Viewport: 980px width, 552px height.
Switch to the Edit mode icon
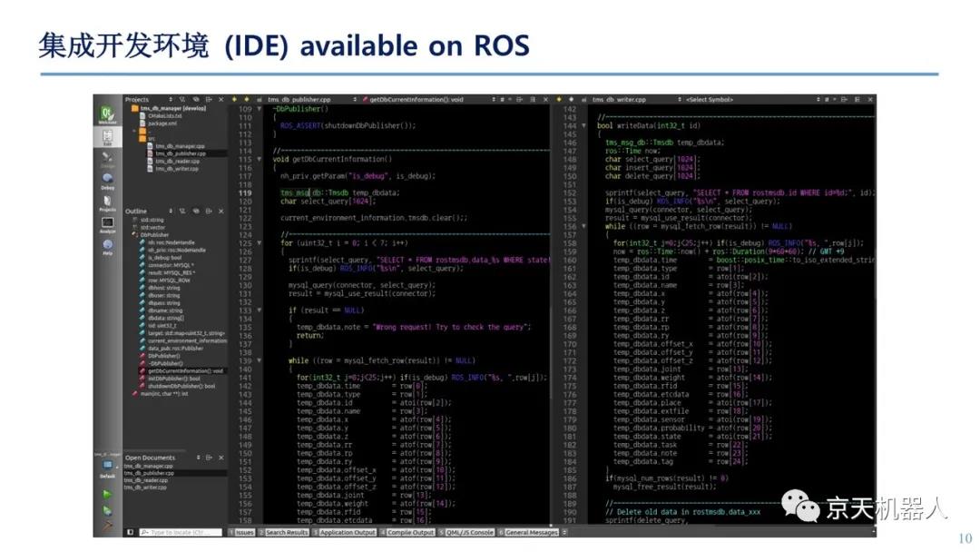tap(107, 137)
